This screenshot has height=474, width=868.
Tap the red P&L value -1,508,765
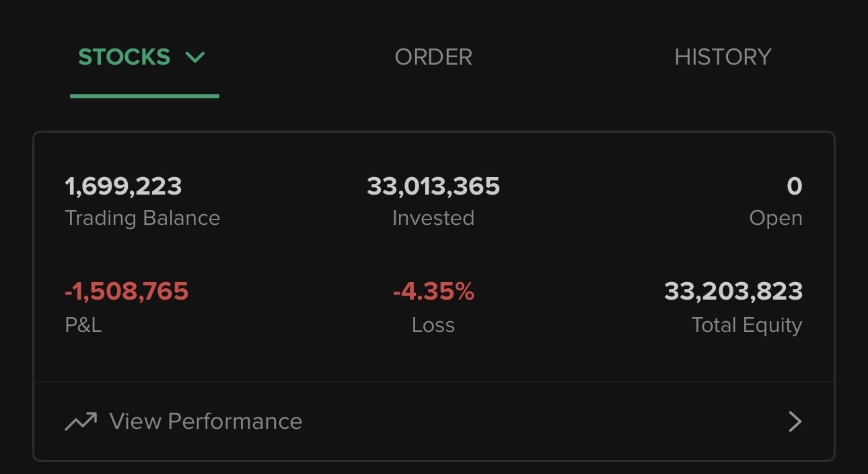(126, 292)
